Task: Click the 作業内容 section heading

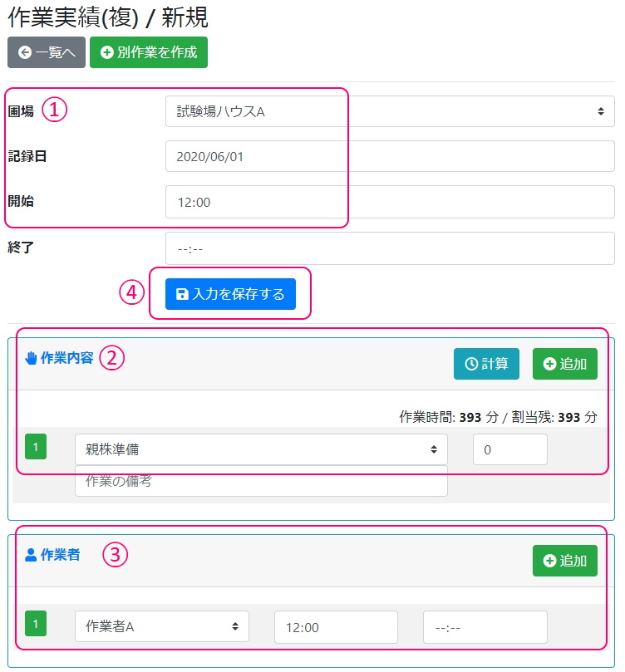Action: [66, 358]
